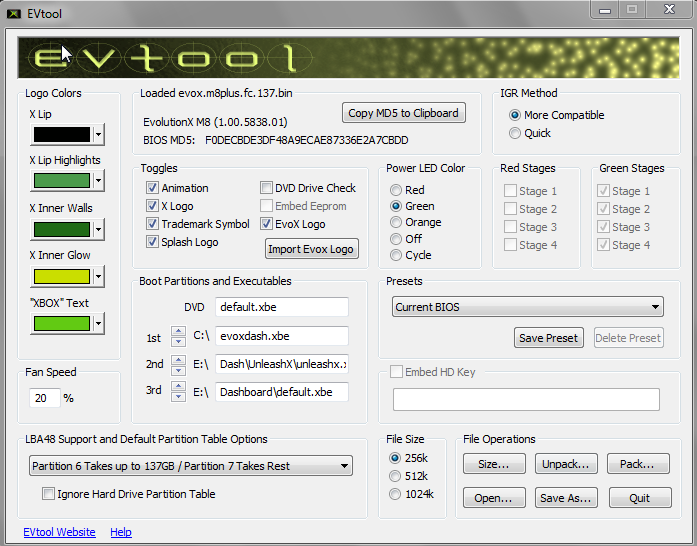Click the Size... button

point(494,464)
